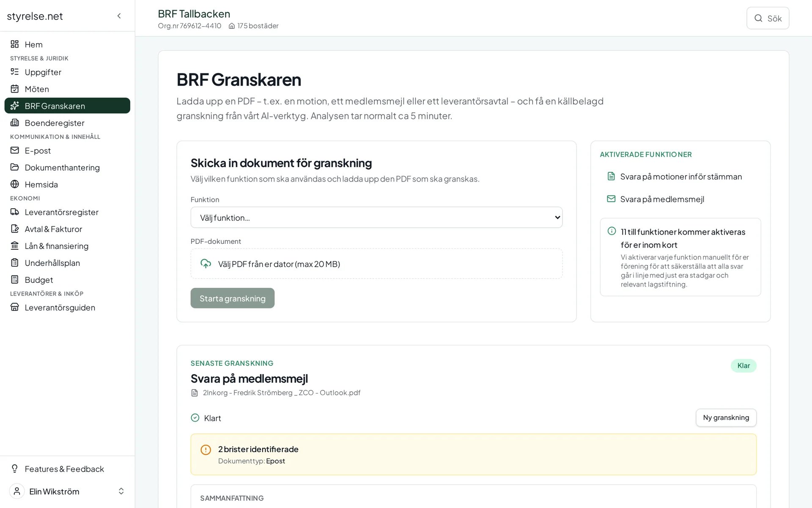Click the Hemsida globe icon
Image resolution: width=812 pixels, height=508 pixels.
pos(15,184)
